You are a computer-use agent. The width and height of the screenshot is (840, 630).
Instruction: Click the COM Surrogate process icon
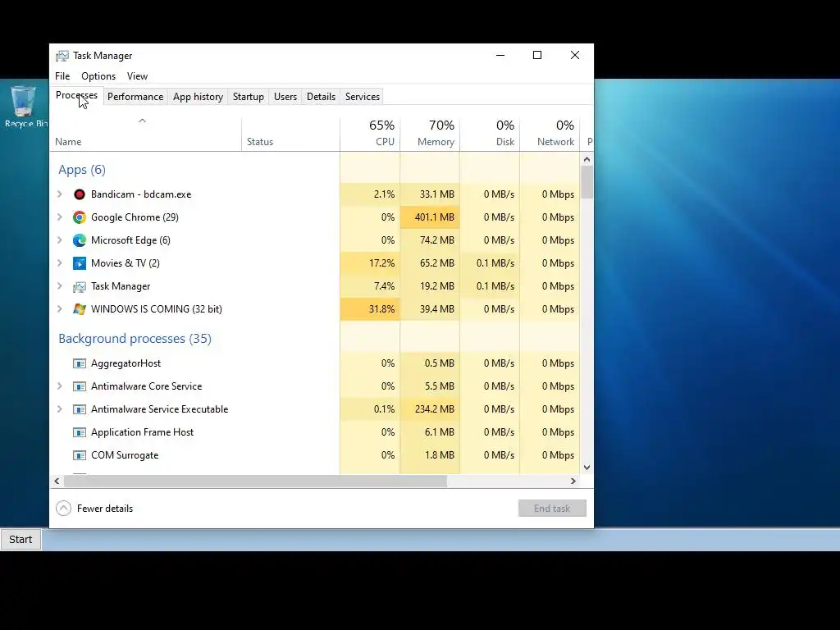coord(80,455)
